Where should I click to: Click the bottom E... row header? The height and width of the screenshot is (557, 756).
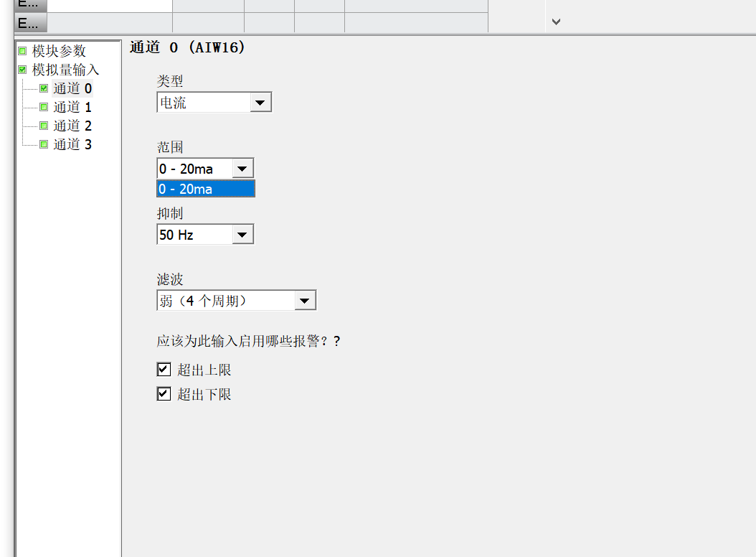(31, 23)
